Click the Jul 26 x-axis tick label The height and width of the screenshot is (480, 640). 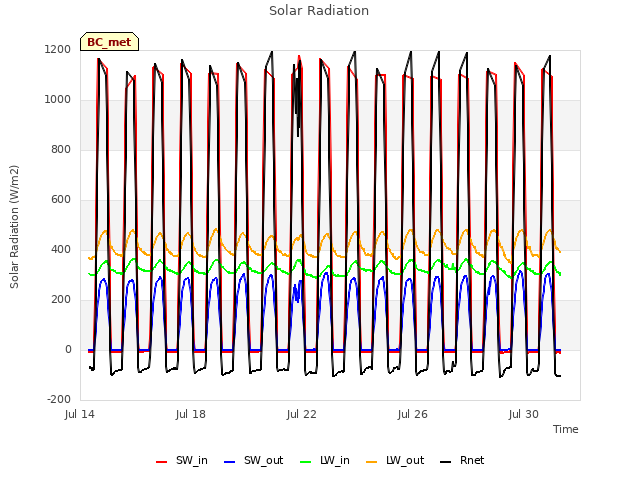point(413,414)
